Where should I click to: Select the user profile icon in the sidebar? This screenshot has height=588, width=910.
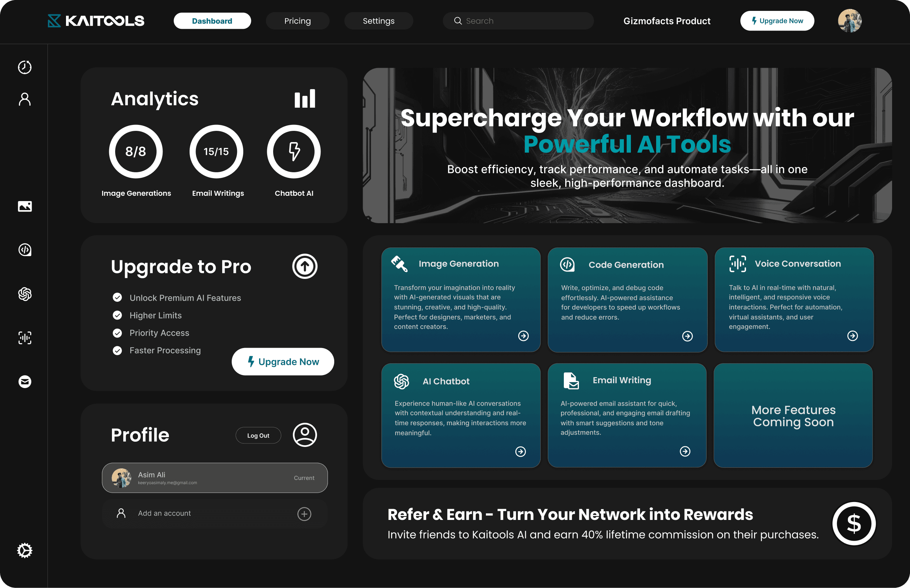[x=25, y=99]
